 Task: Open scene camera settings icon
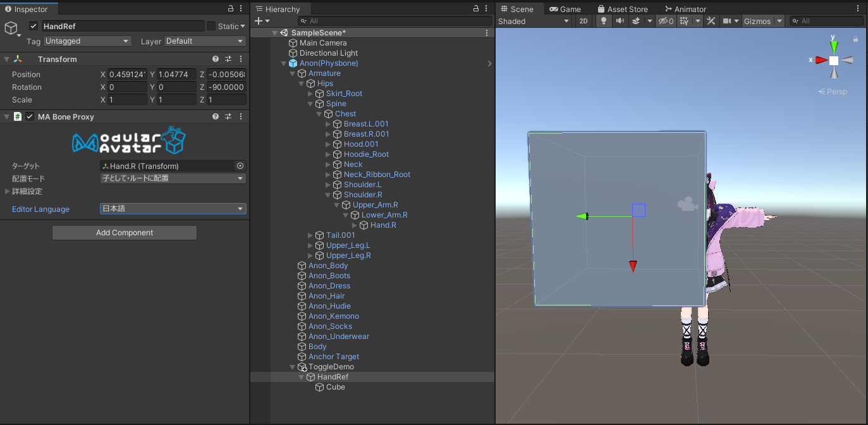coord(727,21)
